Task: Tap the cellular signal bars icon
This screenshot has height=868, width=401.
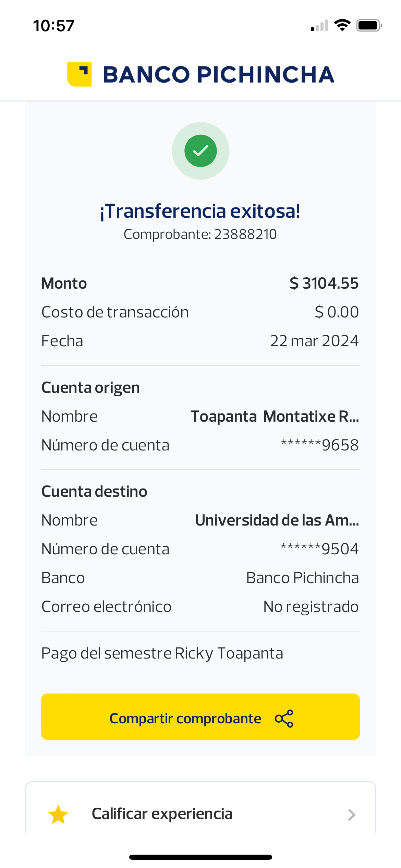Action: [x=319, y=26]
